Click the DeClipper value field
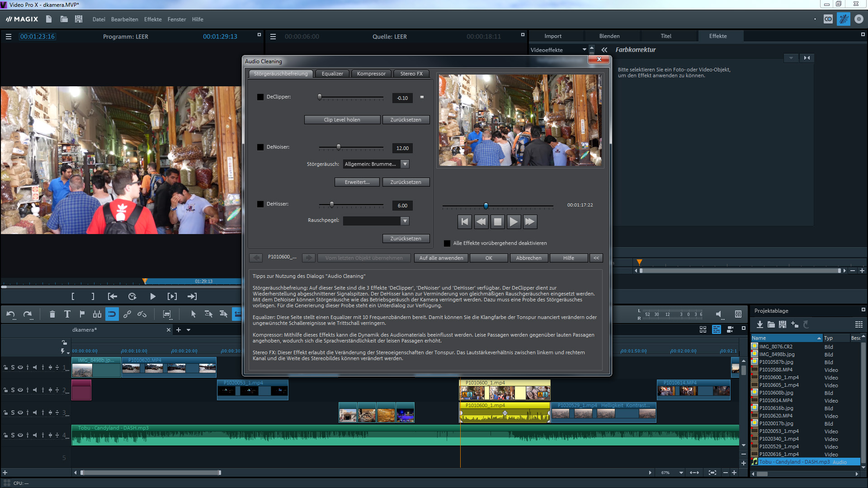This screenshot has height=488, width=868. [402, 98]
